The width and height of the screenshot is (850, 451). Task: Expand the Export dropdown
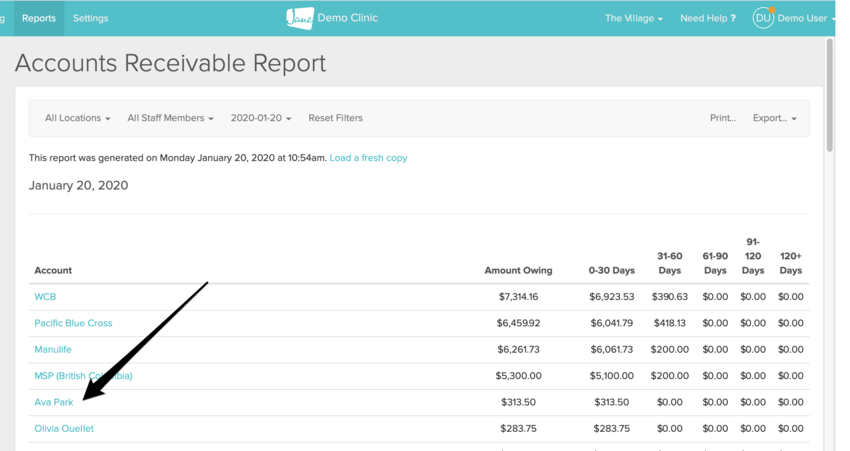click(x=774, y=118)
